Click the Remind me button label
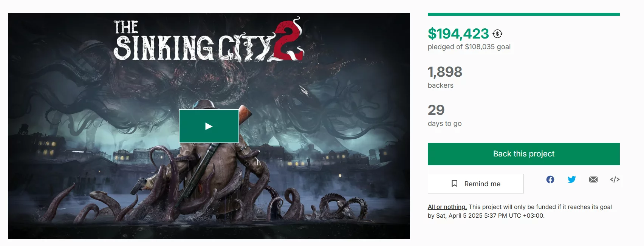 [x=482, y=184]
